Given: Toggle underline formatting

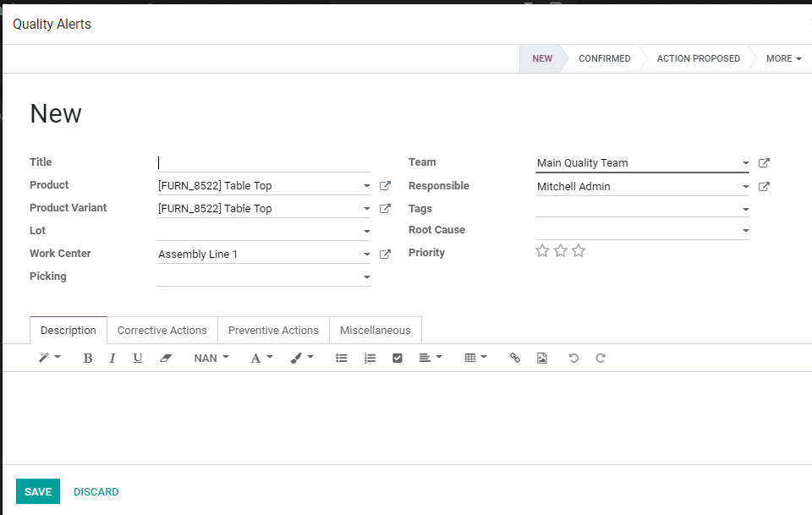Looking at the screenshot, I should [x=137, y=358].
